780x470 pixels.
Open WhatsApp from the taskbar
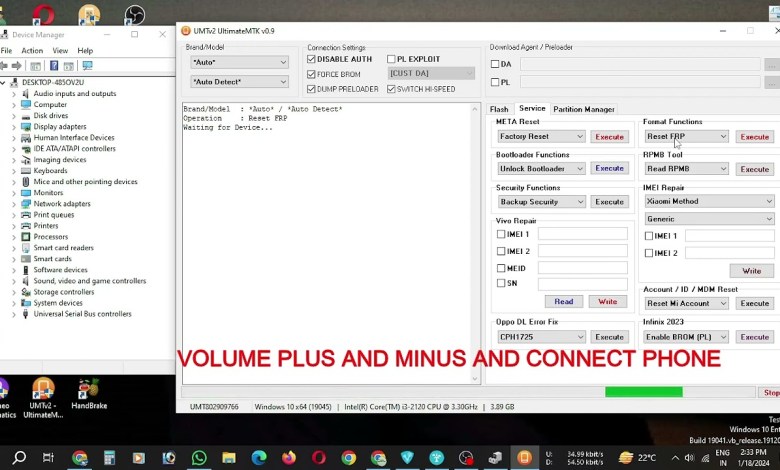(199, 458)
